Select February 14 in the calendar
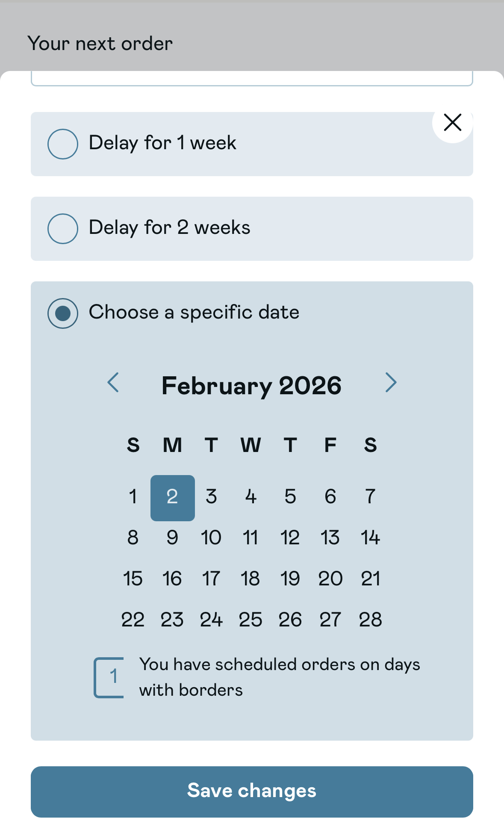The width and height of the screenshot is (504, 830). tap(370, 538)
